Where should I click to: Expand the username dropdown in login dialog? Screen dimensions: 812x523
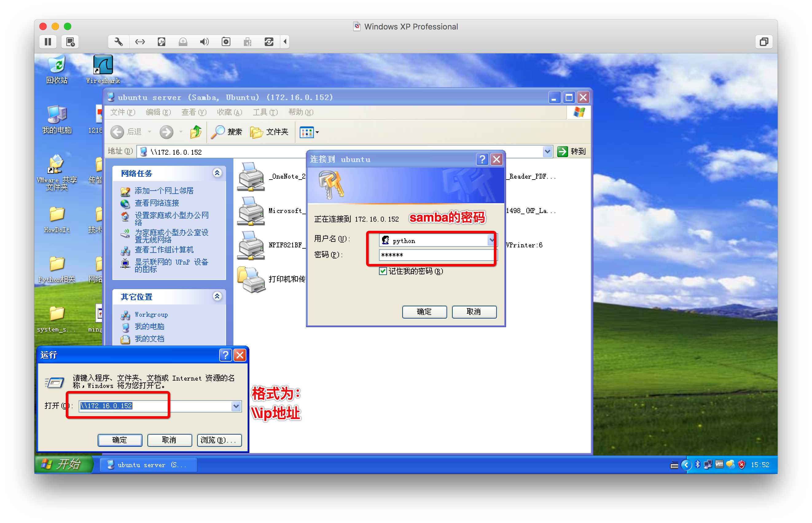(491, 240)
